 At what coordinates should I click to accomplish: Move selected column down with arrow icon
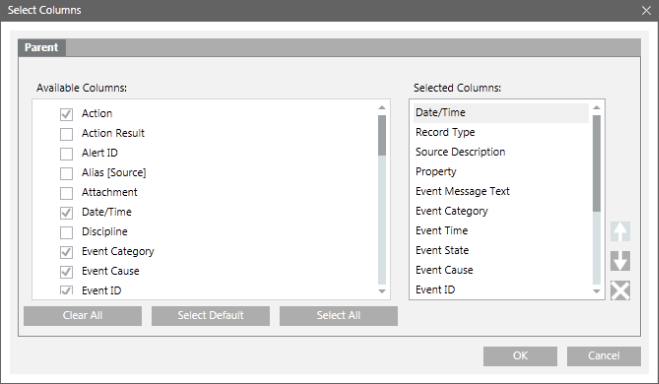click(x=620, y=261)
